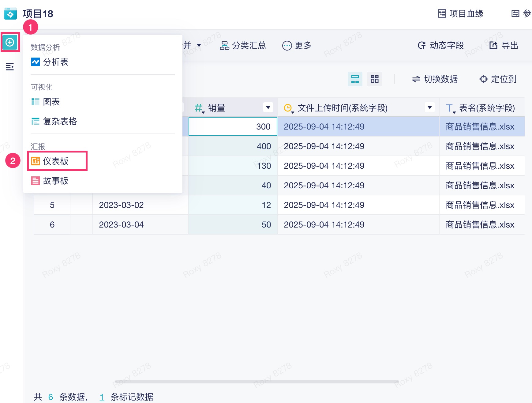
Task: Open the 文件上传时间 column filter dropdown
Action: point(430,107)
